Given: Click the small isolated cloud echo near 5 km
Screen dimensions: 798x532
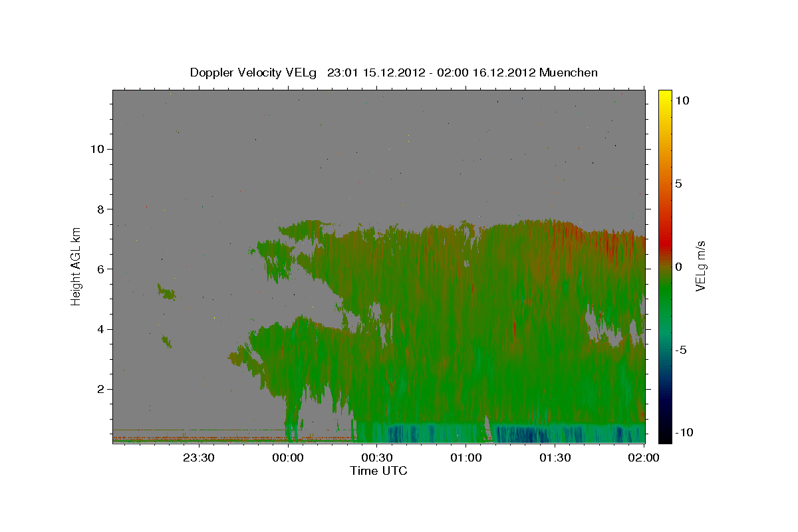Looking at the screenshot, I should pos(166,292).
